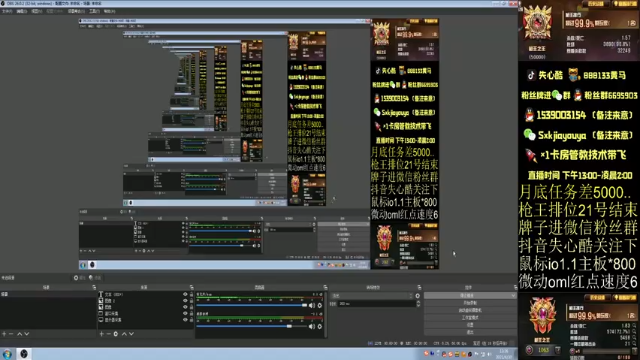640x360 pixels.
Task: Mute the desktop audio speaker icon
Action: (x=312, y=305)
